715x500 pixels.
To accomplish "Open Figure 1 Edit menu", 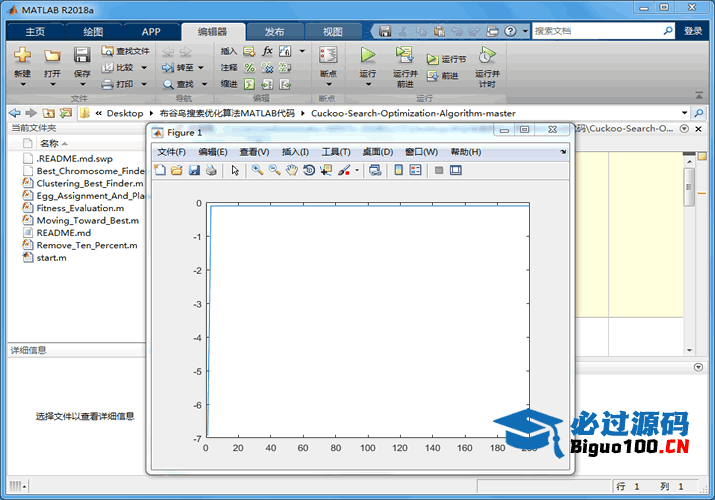I will point(213,152).
